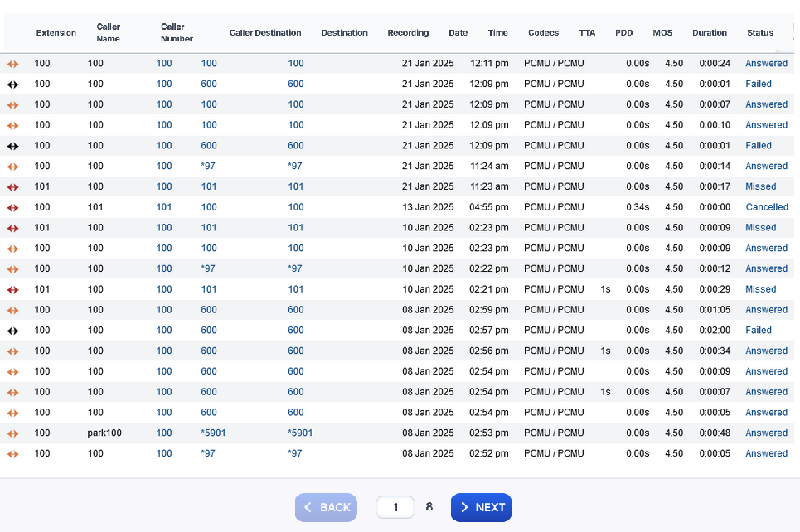Image resolution: width=800 pixels, height=532 pixels.
Task: Click the orange icon for the 02:59 pm call
Action: click(12, 311)
